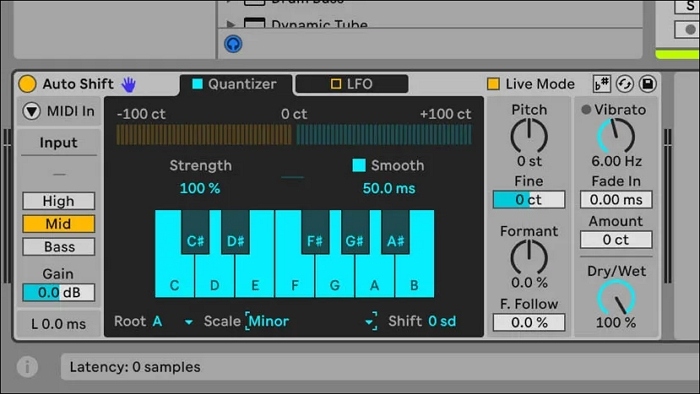The image size is (700, 394).
Task: Click the blue headphone preview icon
Action: [233, 44]
